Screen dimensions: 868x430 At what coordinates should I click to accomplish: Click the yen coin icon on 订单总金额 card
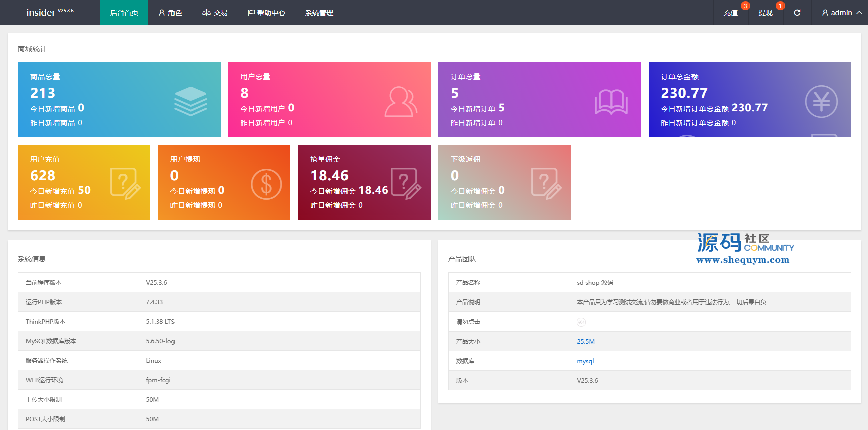click(821, 102)
